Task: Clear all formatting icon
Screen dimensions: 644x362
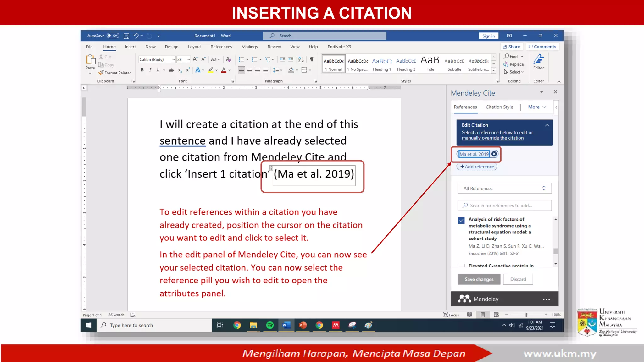Action: [x=229, y=59]
